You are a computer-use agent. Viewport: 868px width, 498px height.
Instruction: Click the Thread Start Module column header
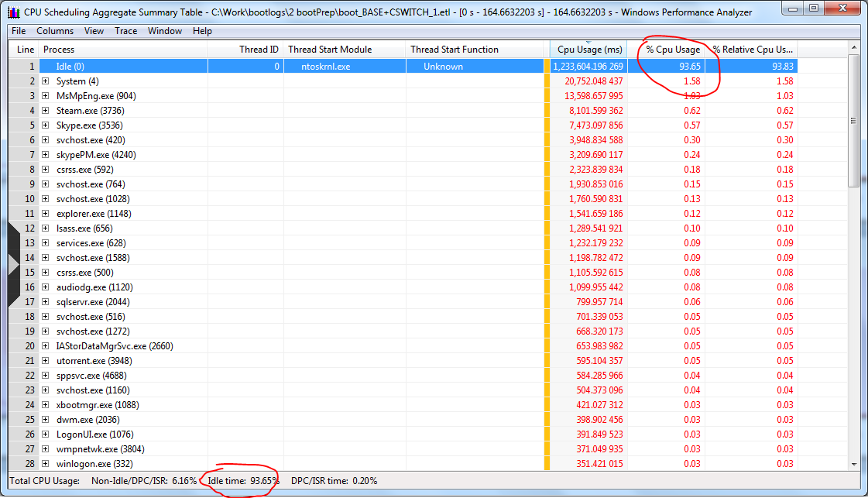[330, 50]
